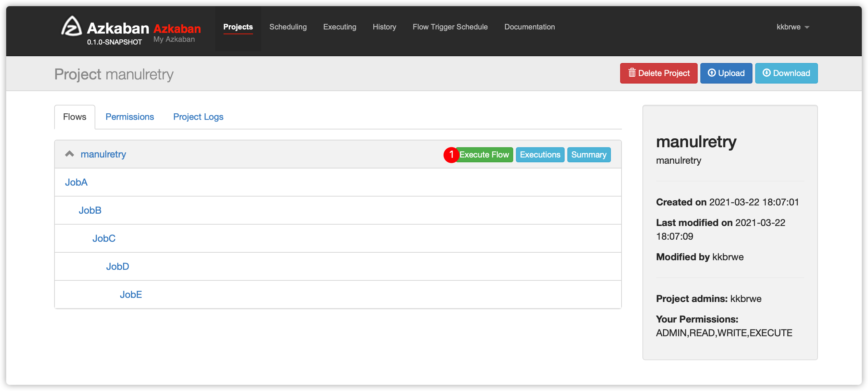
Task: Click the Upload button
Action: 726,73
